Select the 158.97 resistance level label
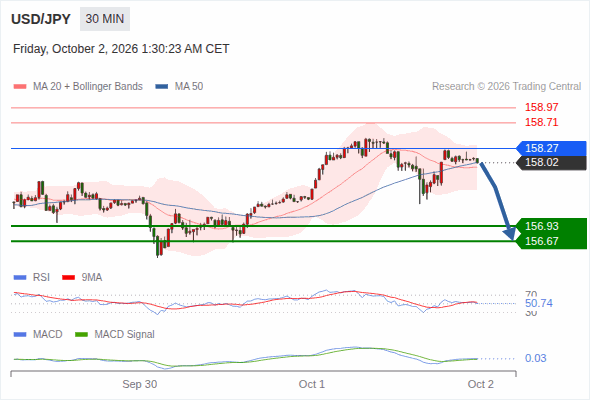 point(541,107)
